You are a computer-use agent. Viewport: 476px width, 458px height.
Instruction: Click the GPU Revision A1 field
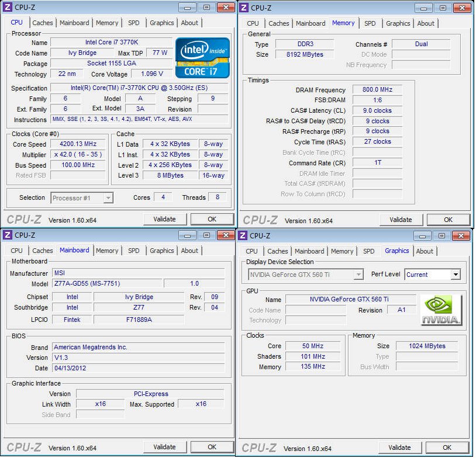tap(401, 310)
